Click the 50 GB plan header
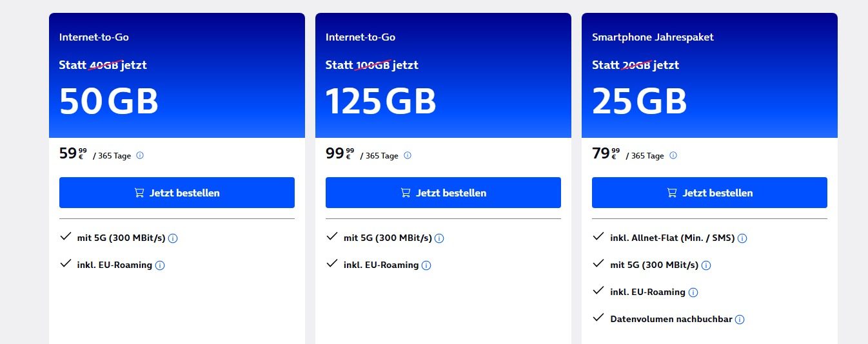The image size is (868, 344). pos(109,101)
